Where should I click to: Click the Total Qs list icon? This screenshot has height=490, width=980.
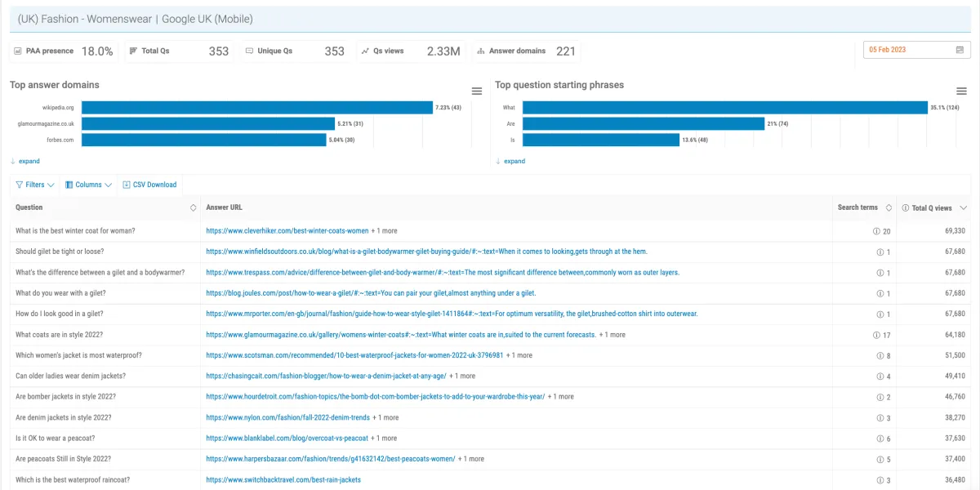133,51
